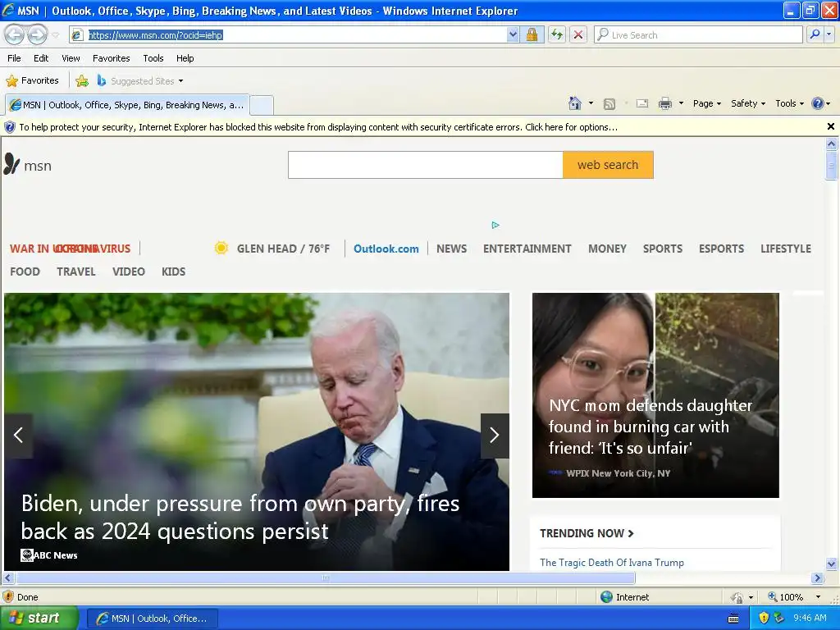Open the KIDS section
840x630 pixels.
[174, 272]
